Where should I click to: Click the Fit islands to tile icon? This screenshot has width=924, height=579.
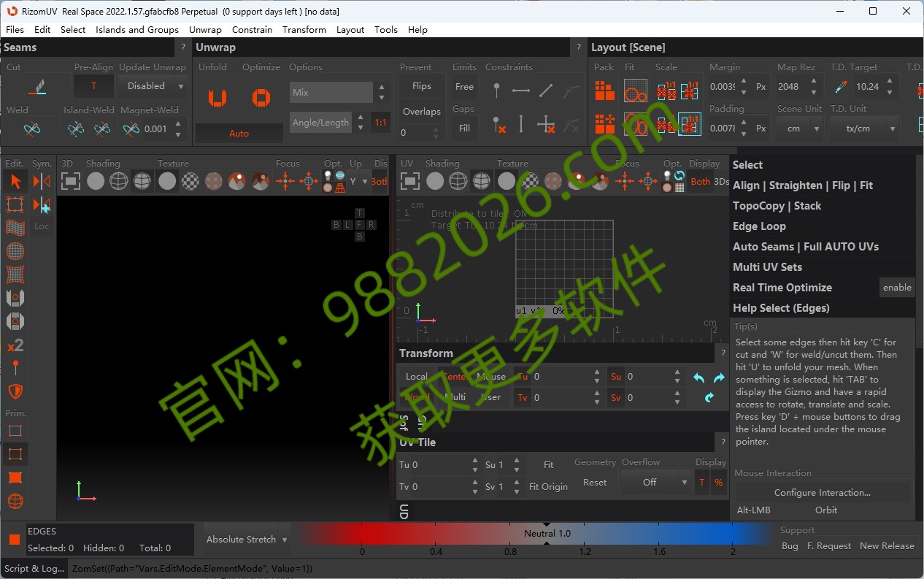pos(636,91)
